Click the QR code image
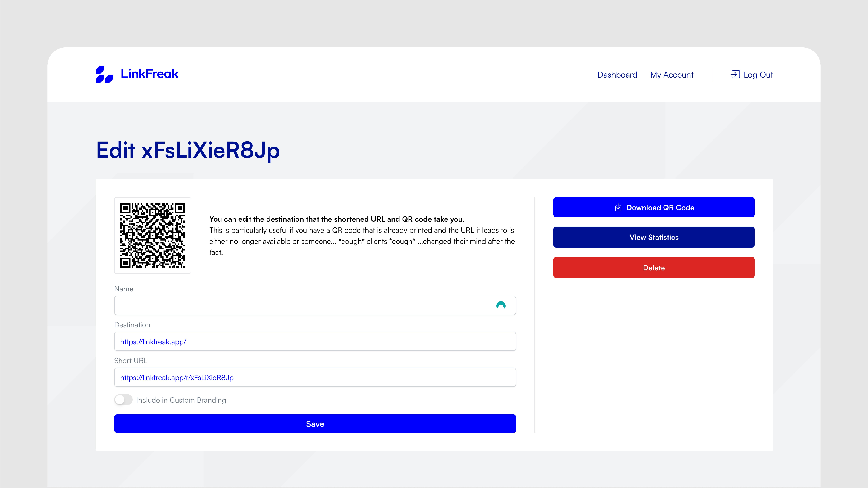Image resolution: width=868 pixels, height=488 pixels. [x=153, y=235]
